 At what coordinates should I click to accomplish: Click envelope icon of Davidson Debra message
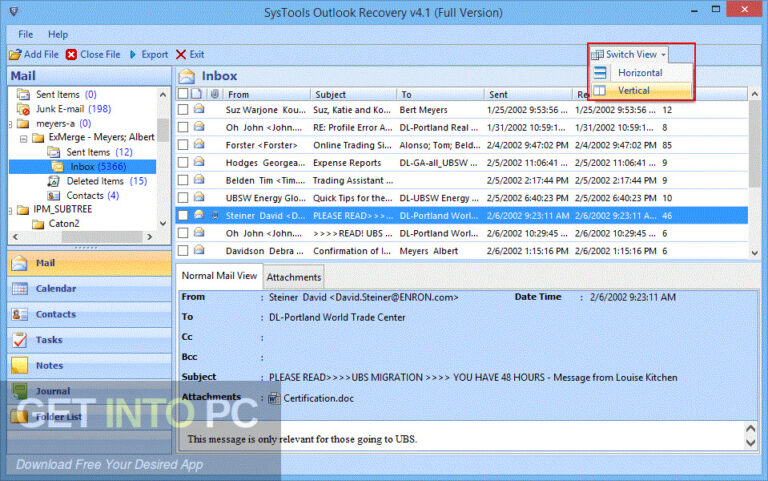click(199, 250)
